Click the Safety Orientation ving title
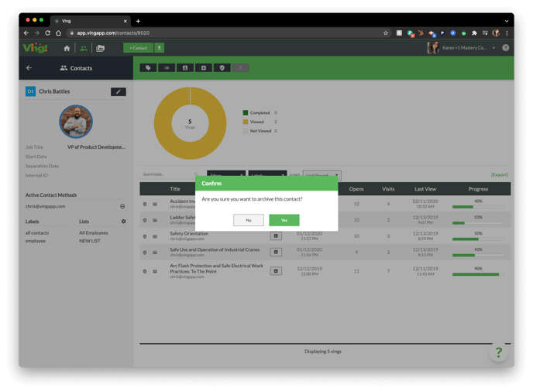This screenshot has width=533, height=392. (x=189, y=233)
